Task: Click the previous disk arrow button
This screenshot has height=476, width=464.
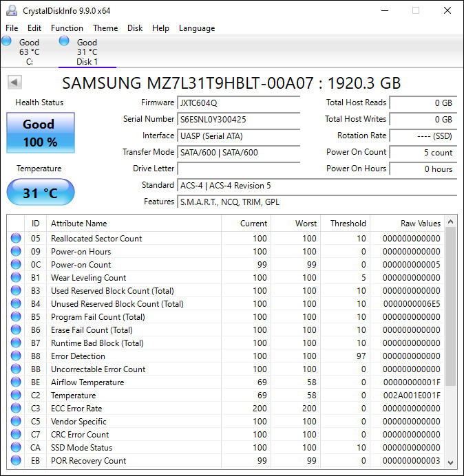Action: 14,82
